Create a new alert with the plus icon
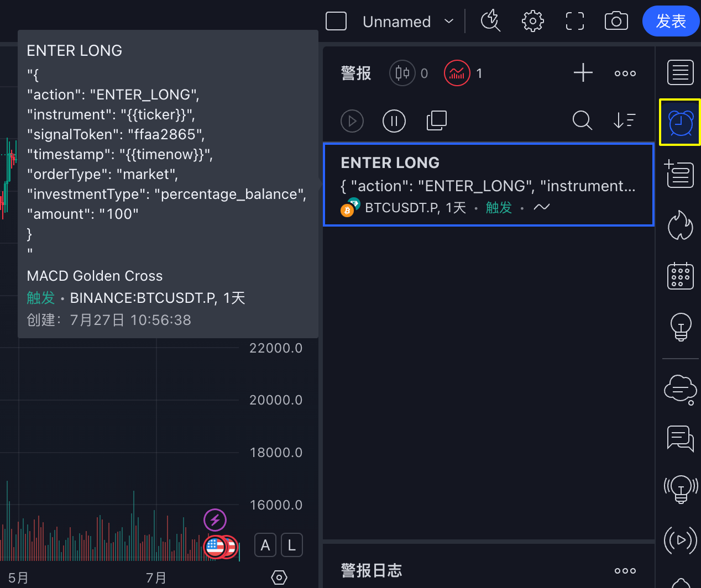This screenshot has width=701, height=588. (583, 72)
